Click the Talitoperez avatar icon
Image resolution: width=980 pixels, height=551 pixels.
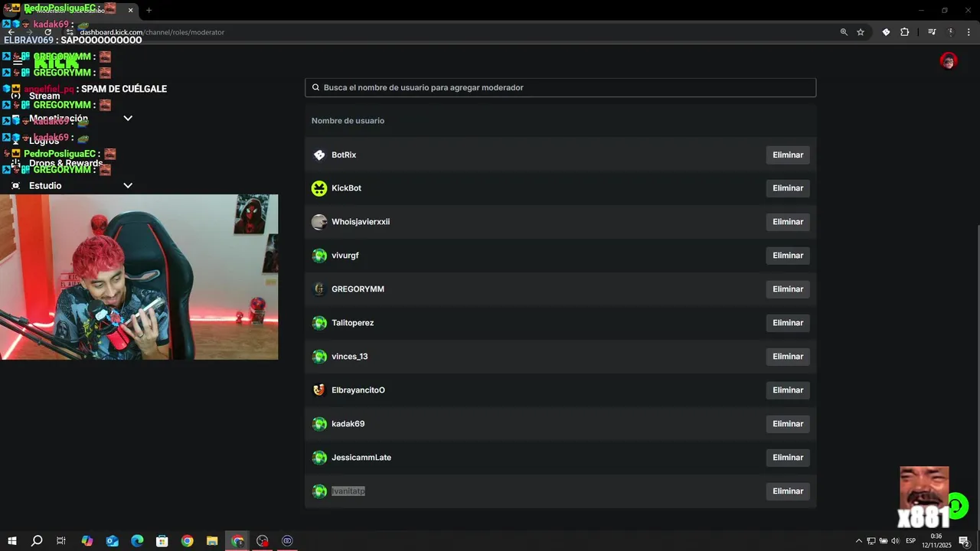click(319, 323)
